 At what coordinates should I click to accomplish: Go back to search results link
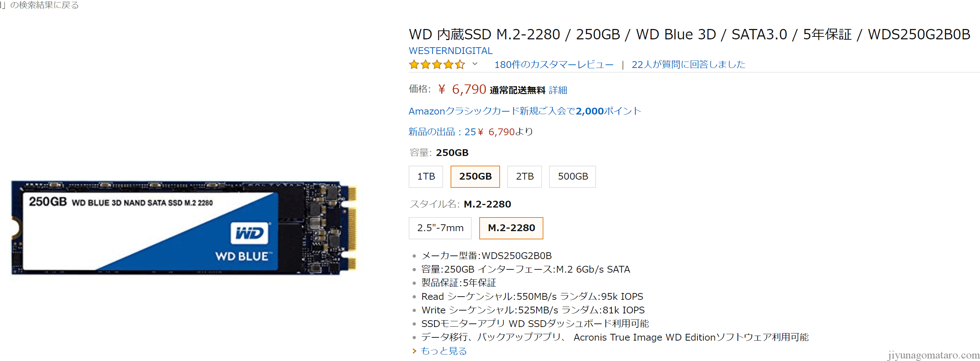tap(39, 5)
